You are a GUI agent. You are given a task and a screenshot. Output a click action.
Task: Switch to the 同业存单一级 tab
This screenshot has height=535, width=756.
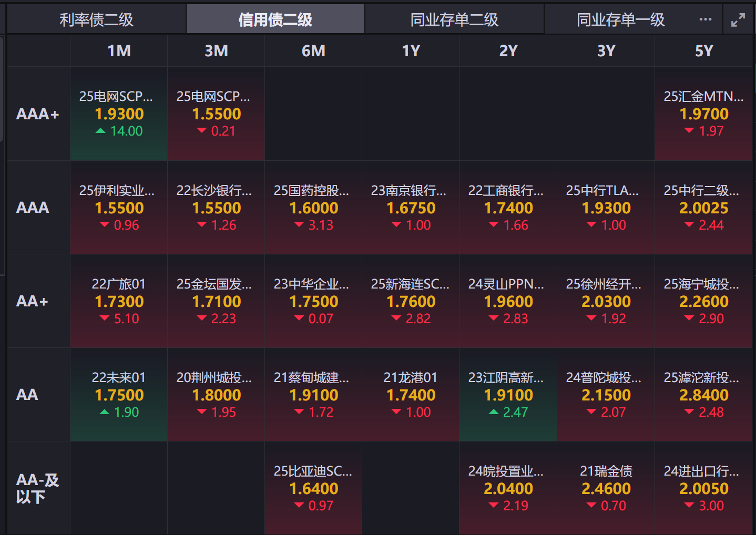[620, 20]
